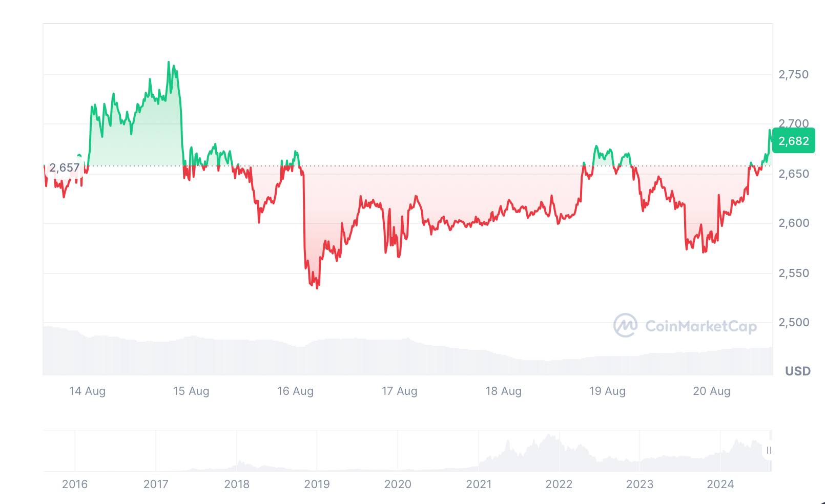Click the 2,750 price axis label
The height and width of the screenshot is (504, 825).
[793, 75]
